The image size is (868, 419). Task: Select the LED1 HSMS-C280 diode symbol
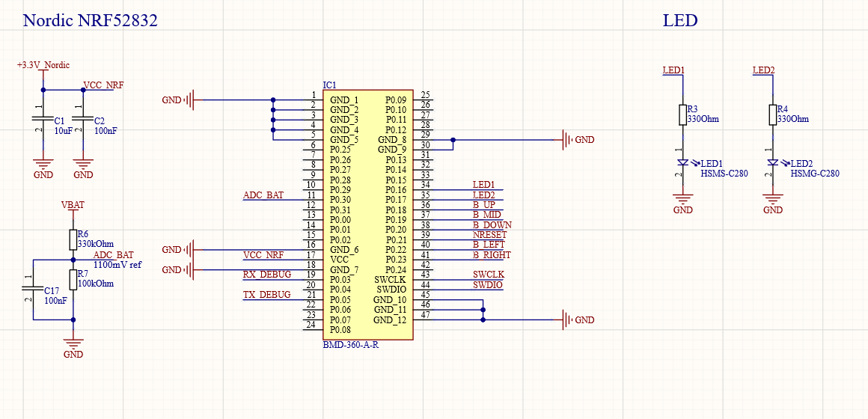pos(683,162)
